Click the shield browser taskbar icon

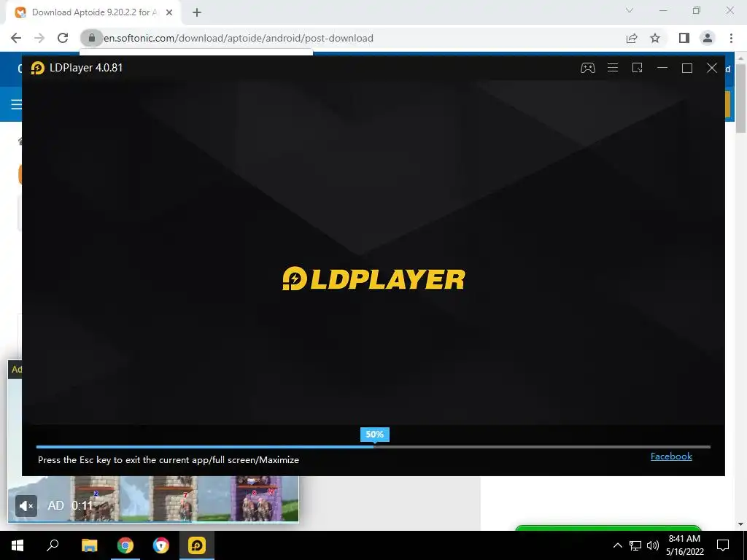click(x=161, y=545)
